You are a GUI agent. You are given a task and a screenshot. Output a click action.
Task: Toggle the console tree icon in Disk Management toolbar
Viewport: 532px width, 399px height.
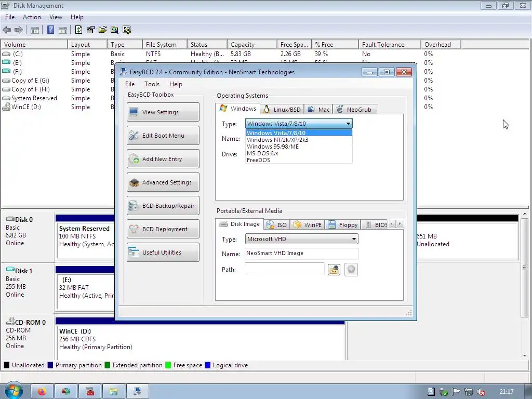click(x=35, y=30)
